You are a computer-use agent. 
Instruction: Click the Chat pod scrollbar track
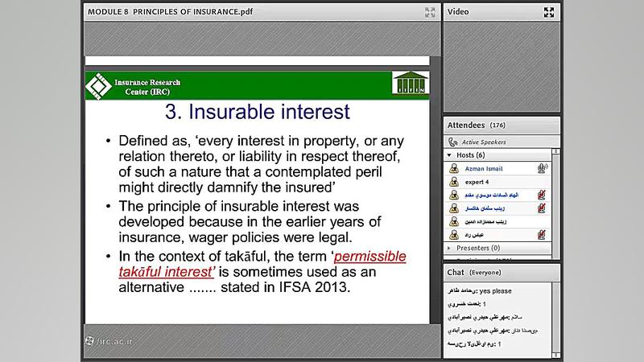(x=555, y=317)
